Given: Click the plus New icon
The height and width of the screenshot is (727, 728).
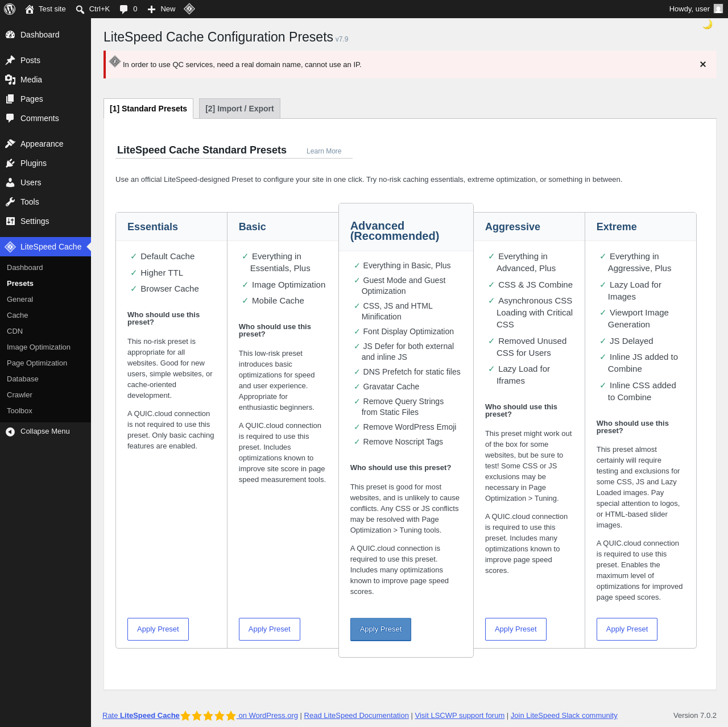Looking at the screenshot, I should [151, 9].
